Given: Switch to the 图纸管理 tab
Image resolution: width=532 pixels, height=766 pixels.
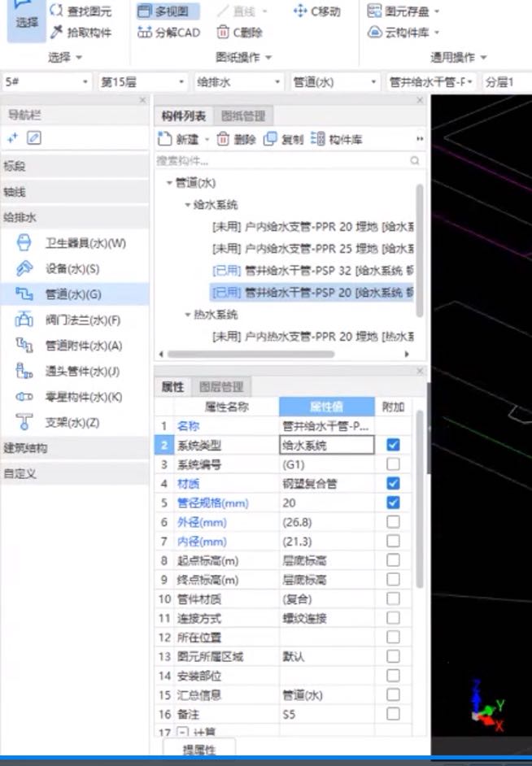Looking at the screenshot, I should coord(243,115).
